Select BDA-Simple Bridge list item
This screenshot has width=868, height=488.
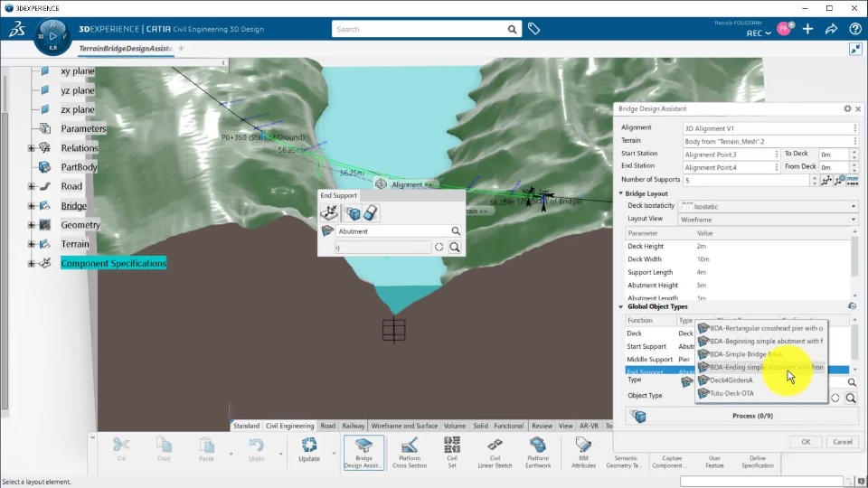click(761, 354)
